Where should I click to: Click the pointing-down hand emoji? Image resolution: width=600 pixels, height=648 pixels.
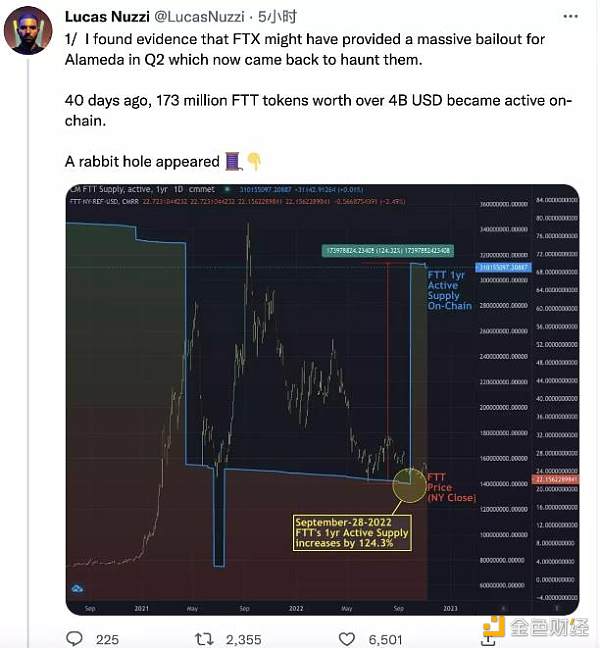click(x=255, y=162)
